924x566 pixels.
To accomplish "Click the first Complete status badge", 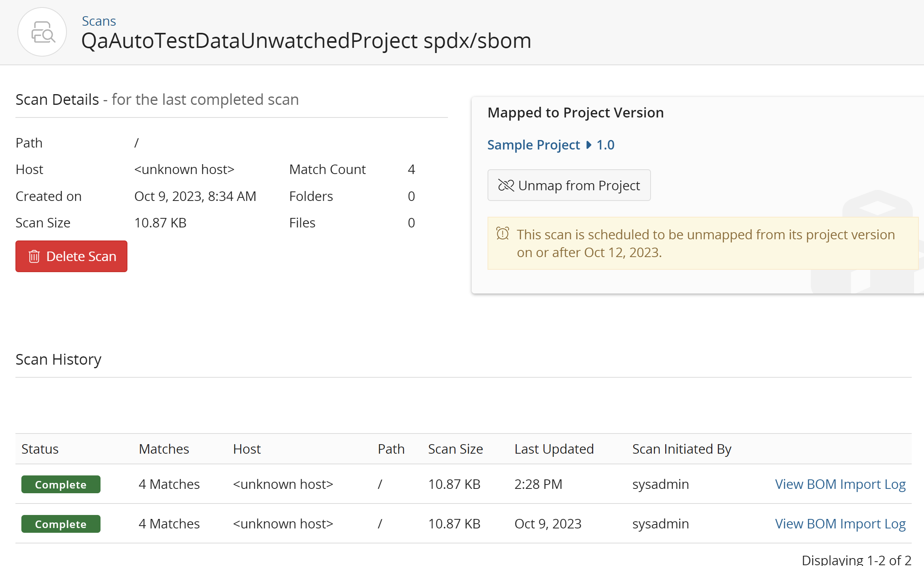I will point(61,485).
